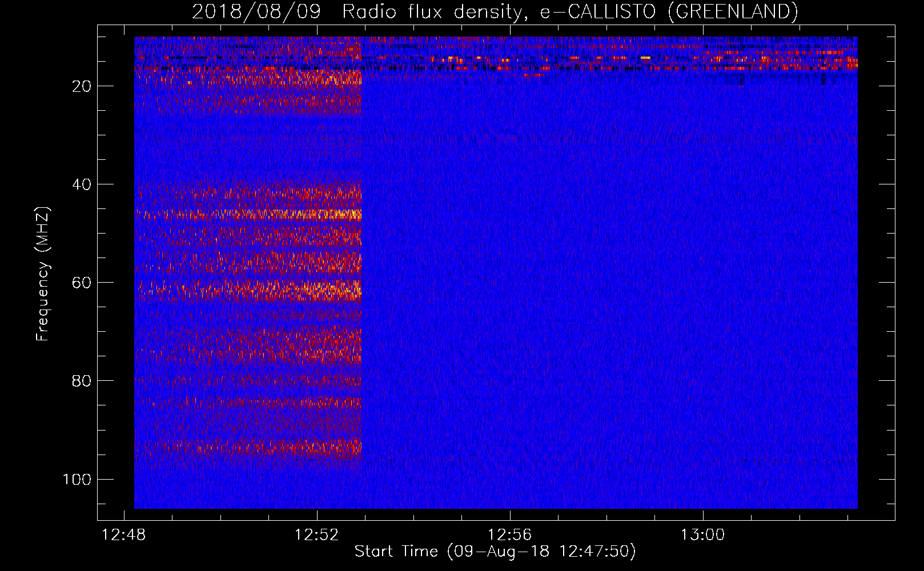
Task: Click the 80 frequency tick label
Action: (x=82, y=381)
